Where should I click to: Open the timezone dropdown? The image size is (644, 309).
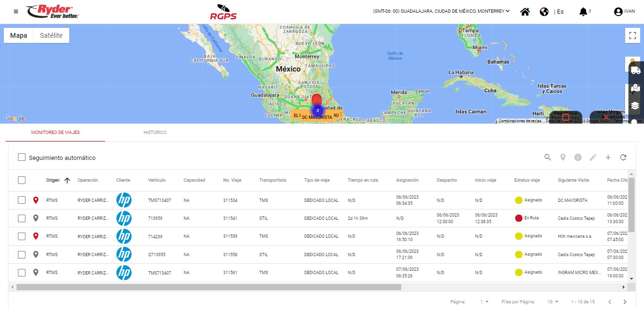441,11
